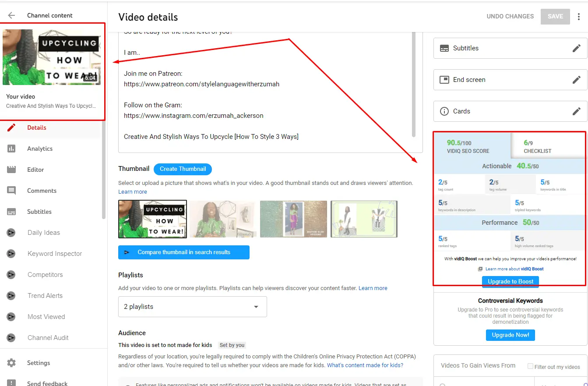Viewport: 588px width, 386px height.
Task: Select the third thumbnail with glitter background
Action: point(293,219)
